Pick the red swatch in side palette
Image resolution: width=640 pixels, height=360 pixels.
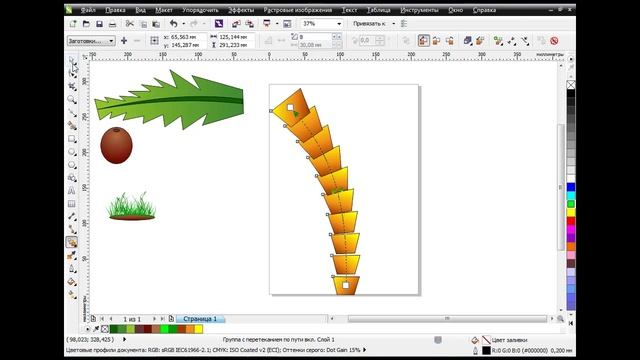click(571, 221)
